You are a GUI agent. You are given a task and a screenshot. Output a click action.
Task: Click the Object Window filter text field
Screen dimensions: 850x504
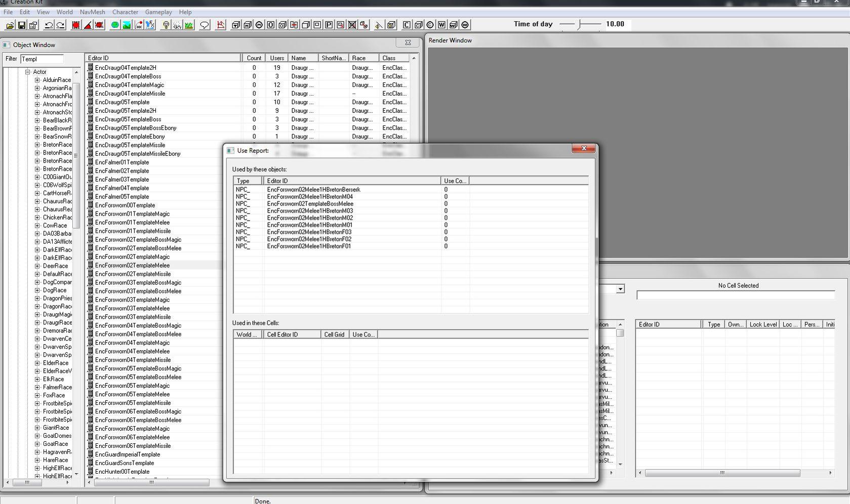pyautogui.click(x=42, y=59)
